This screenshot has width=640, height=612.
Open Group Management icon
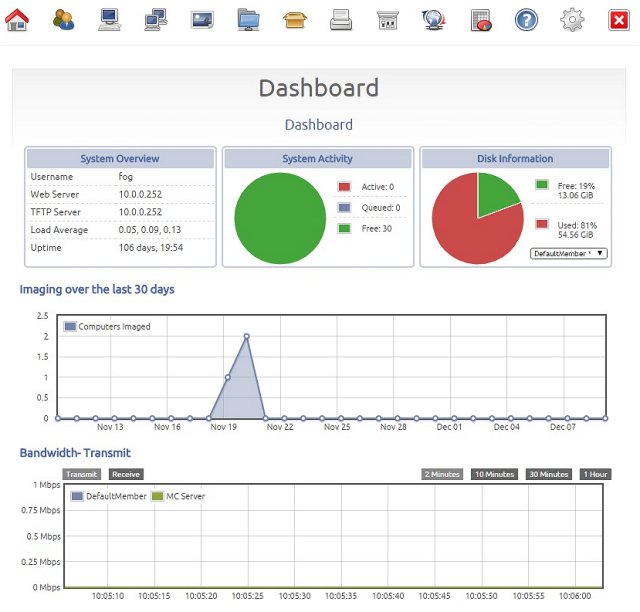click(x=156, y=20)
